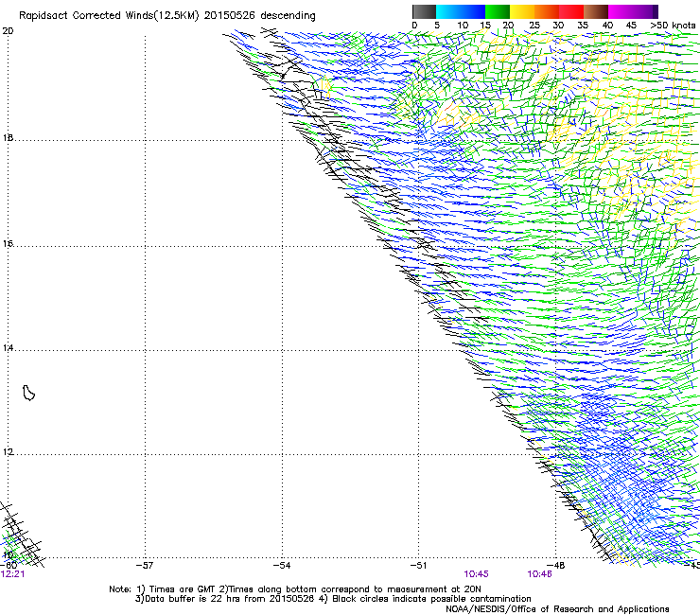Click the purple time label '10:46'
The image size is (700, 615).
539,574
